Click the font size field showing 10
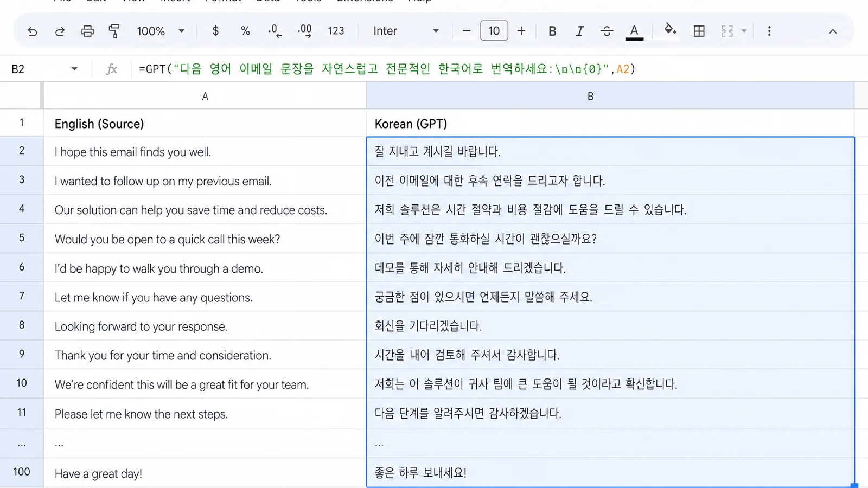 (494, 31)
